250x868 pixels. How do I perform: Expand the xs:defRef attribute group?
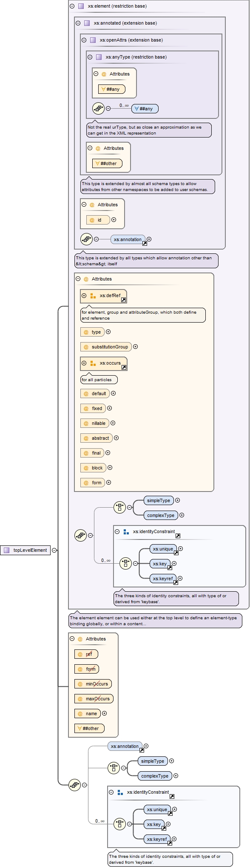(x=84, y=296)
